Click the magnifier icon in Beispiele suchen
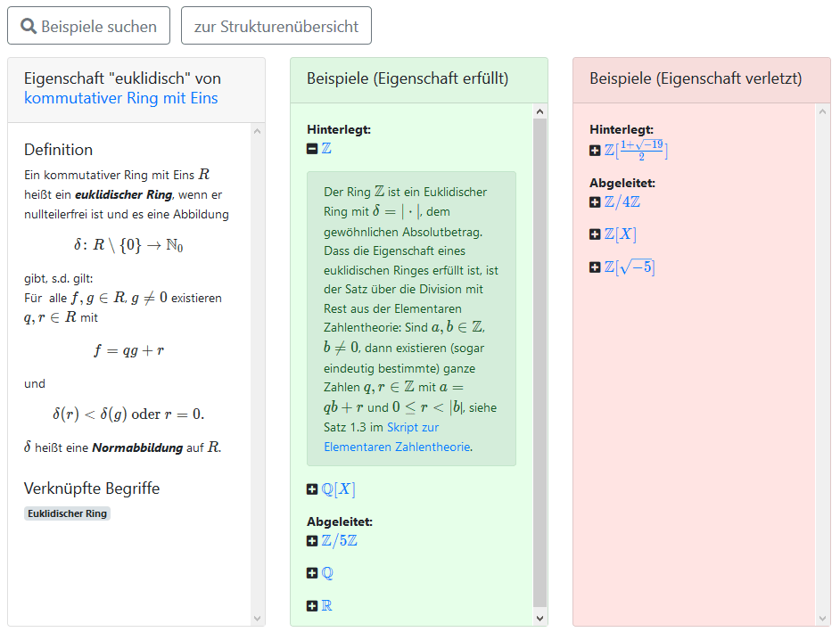 point(29,27)
